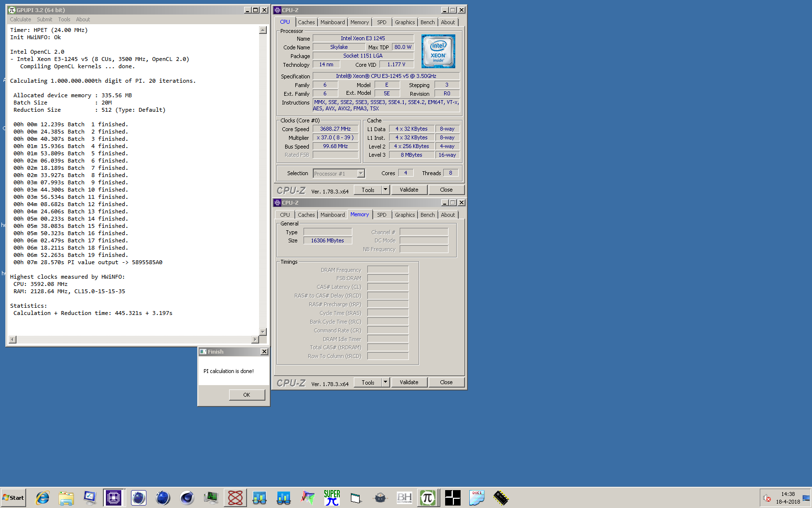Viewport: 812px width, 508px height.
Task: Switch to SPD tab in upper CPU-Z
Action: [x=382, y=22]
